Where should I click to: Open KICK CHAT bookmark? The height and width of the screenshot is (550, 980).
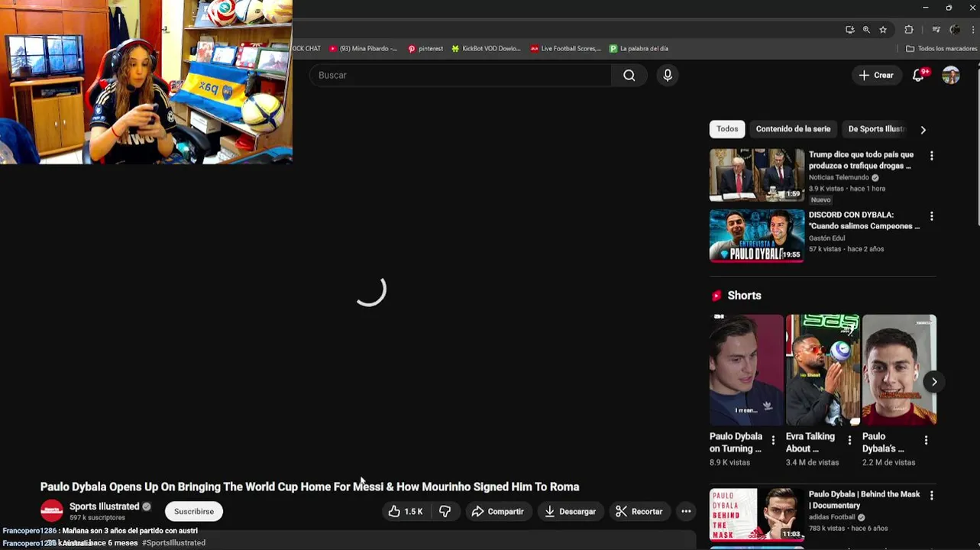coord(306,48)
